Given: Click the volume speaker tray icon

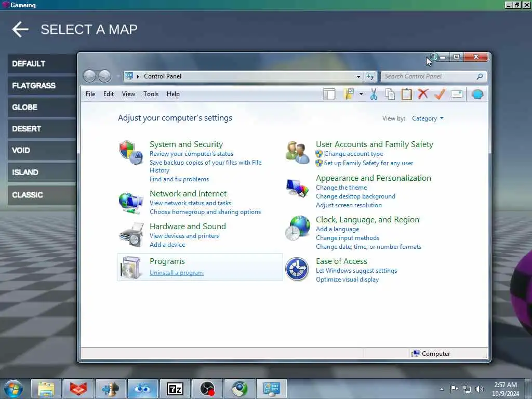Looking at the screenshot, I should (x=480, y=389).
